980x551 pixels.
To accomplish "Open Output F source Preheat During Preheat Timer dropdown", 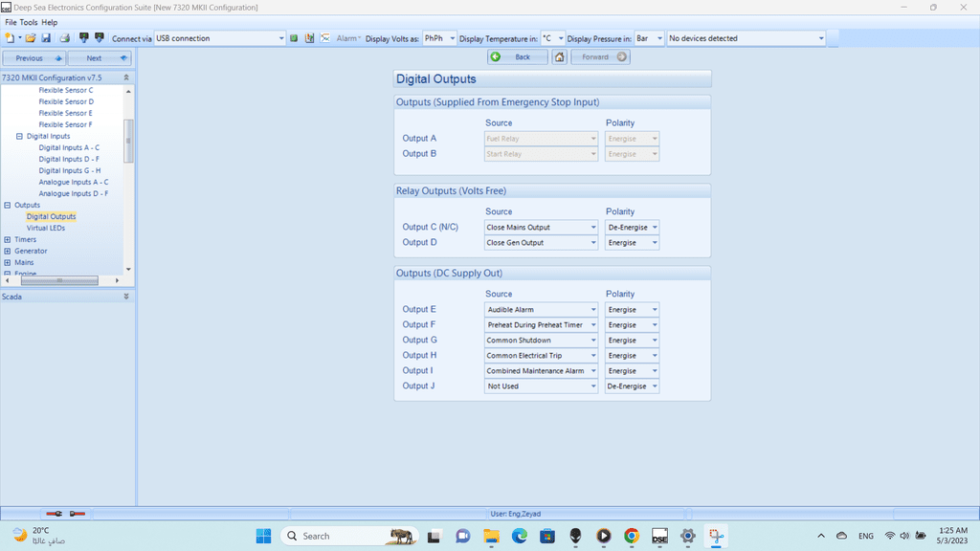I will pyautogui.click(x=542, y=325).
